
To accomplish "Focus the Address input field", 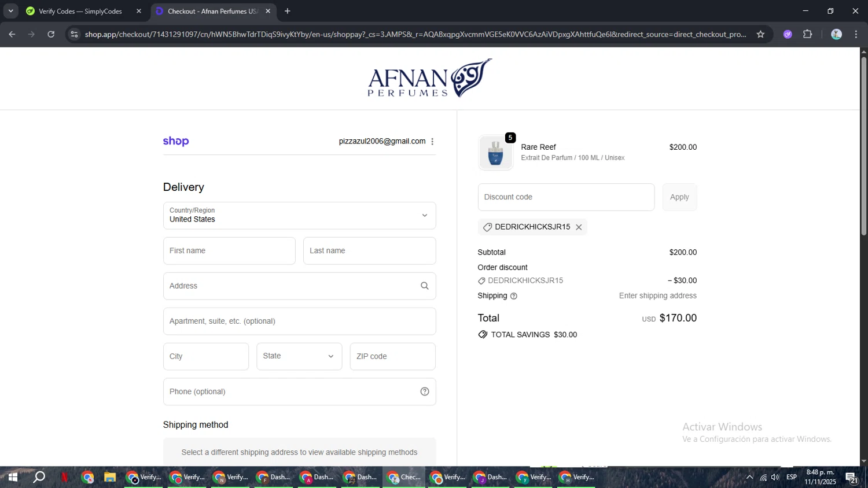I will [x=299, y=286].
